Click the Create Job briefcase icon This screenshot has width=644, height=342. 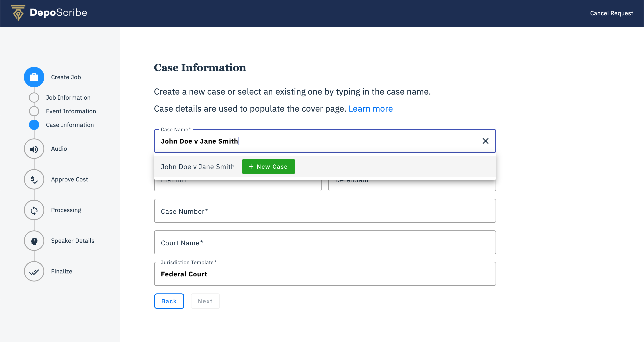pyautogui.click(x=34, y=77)
